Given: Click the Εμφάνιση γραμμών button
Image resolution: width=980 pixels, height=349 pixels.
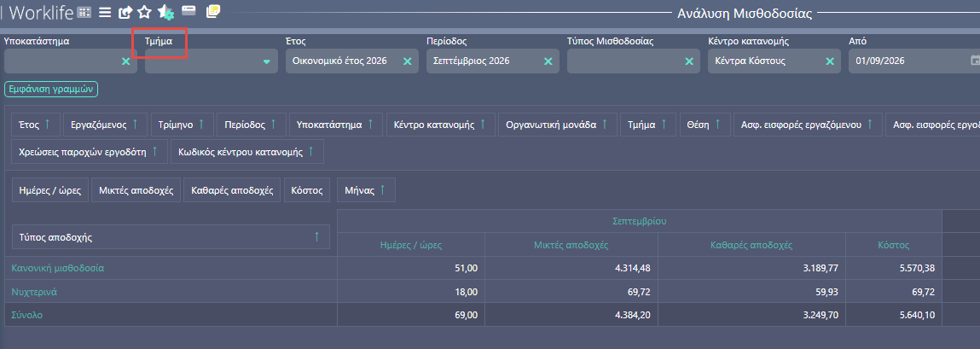Looking at the screenshot, I should (51, 90).
